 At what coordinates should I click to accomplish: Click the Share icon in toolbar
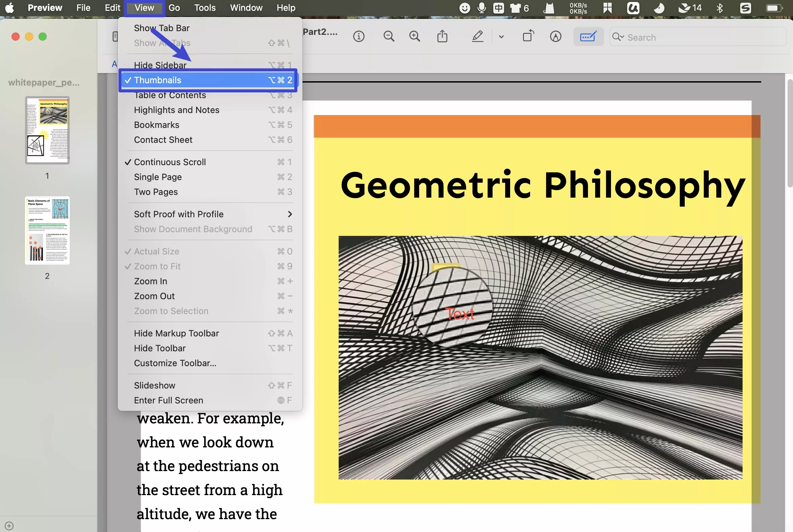coord(442,36)
